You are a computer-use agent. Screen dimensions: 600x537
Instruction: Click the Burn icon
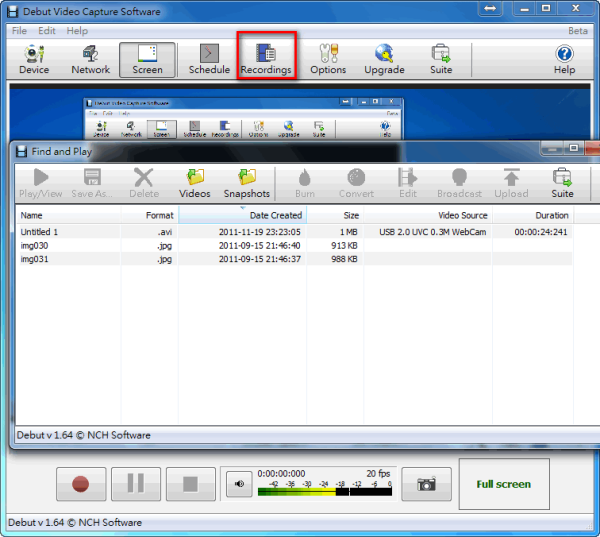(305, 183)
